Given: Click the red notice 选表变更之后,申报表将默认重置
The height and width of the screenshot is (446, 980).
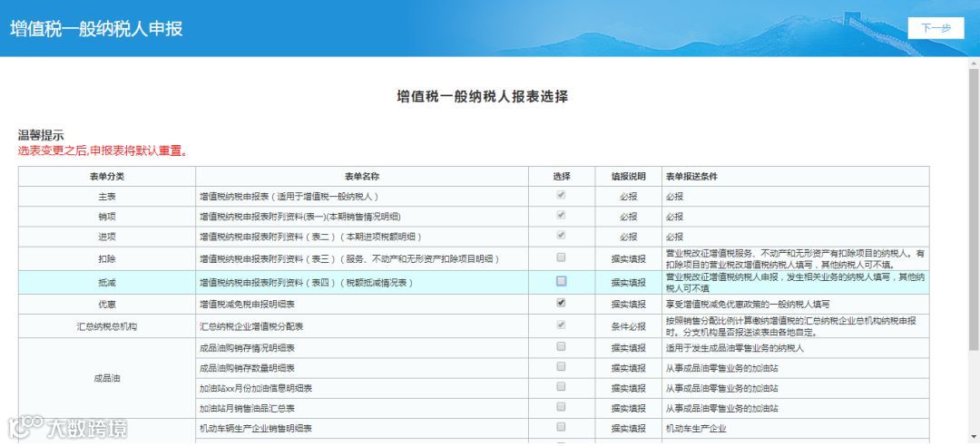Looking at the screenshot, I should (103, 150).
